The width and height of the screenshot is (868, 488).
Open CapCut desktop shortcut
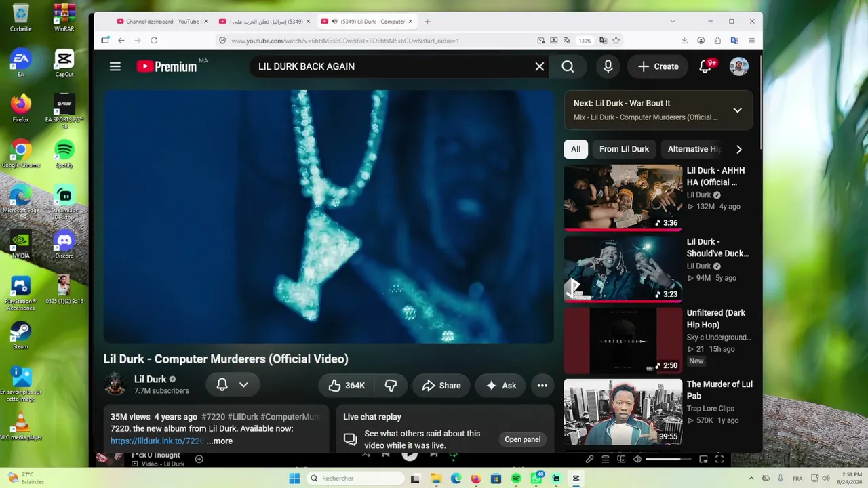[x=64, y=64]
